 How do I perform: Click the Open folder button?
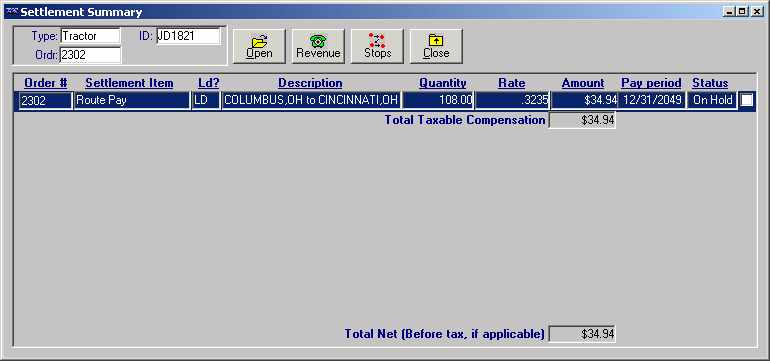259,46
